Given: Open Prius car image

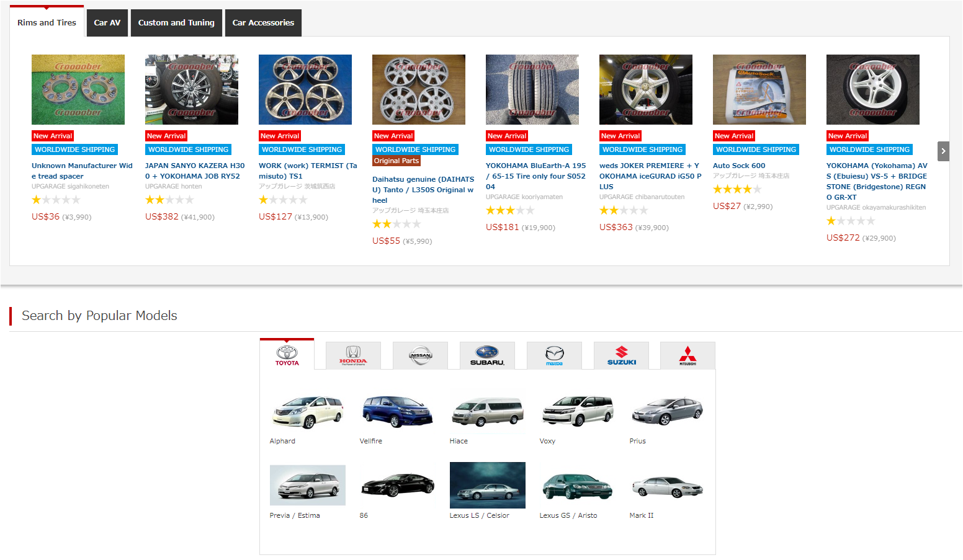Looking at the screenshot, I should click(667, 412).
